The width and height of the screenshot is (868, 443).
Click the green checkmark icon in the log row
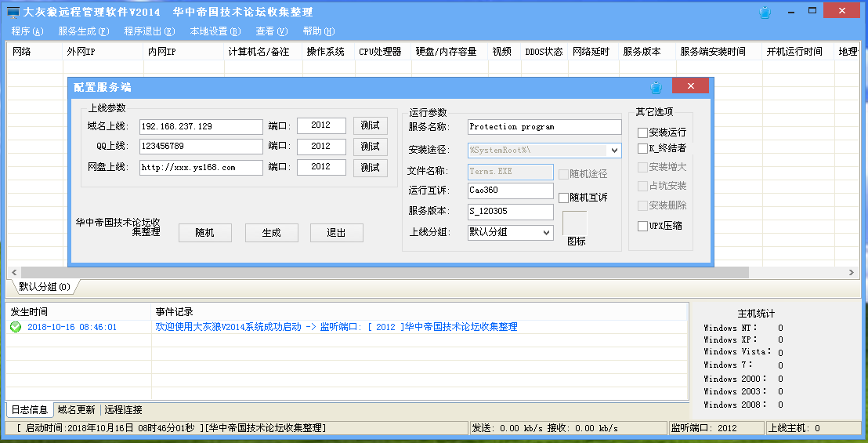coord(16,327)
